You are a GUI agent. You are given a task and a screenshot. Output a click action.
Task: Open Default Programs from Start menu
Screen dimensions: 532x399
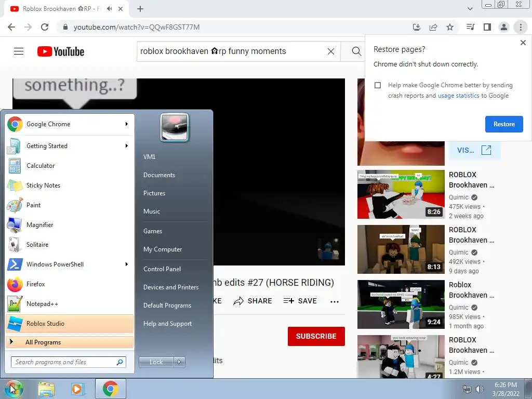167,305
